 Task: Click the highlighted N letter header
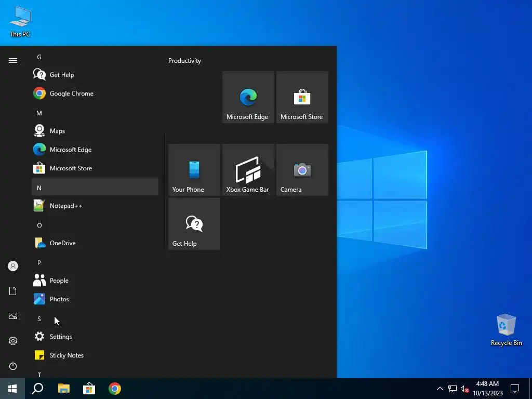(95, 187)
